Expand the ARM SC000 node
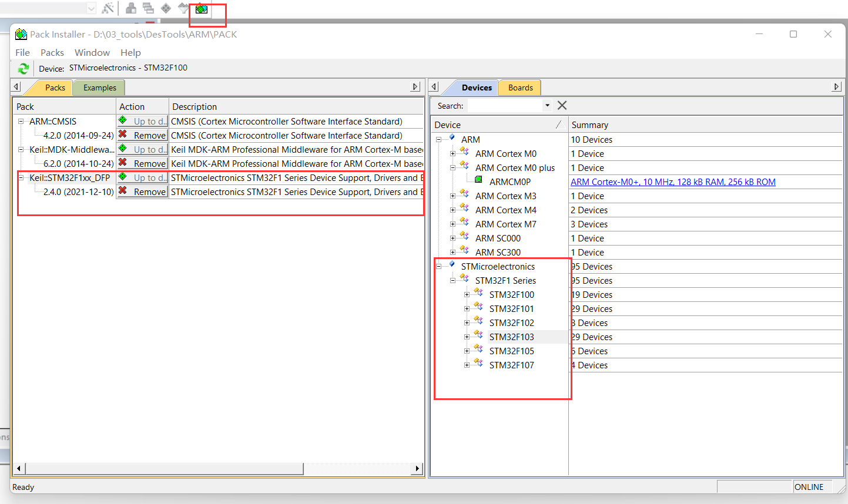 tap(453, 238)
